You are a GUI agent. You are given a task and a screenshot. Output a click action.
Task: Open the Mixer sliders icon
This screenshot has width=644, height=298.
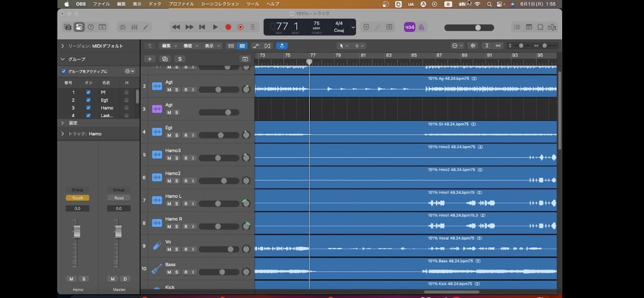coord(134,27)
